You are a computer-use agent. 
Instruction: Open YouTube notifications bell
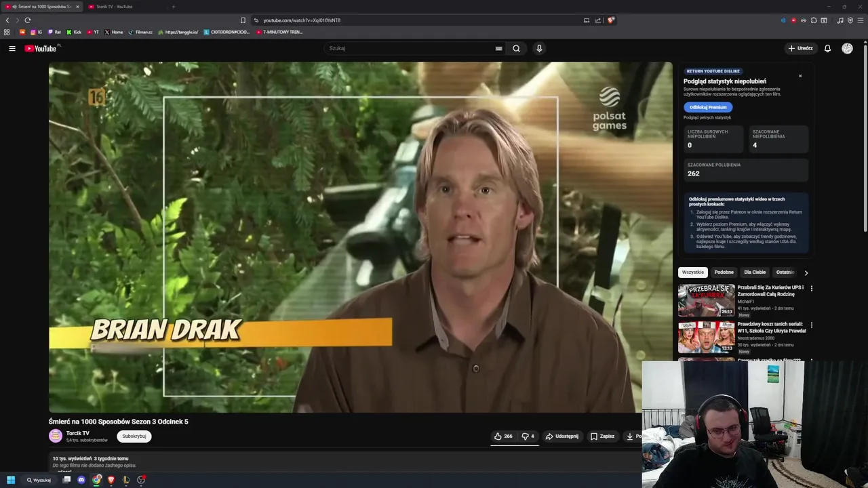827,48
